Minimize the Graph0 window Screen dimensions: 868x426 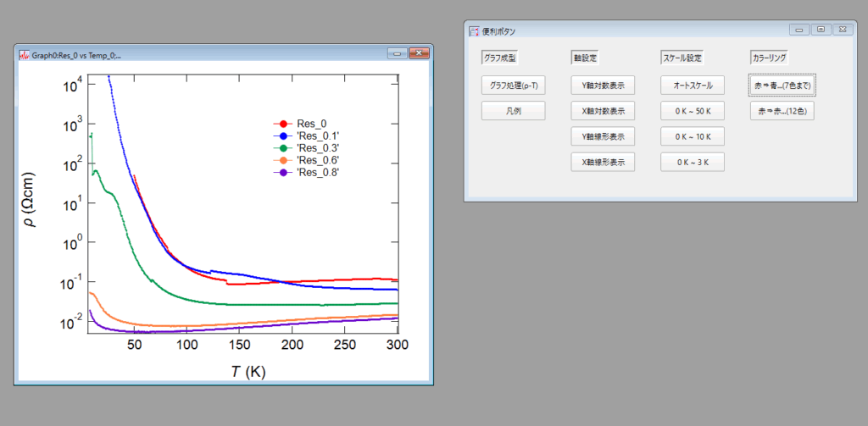397,54
